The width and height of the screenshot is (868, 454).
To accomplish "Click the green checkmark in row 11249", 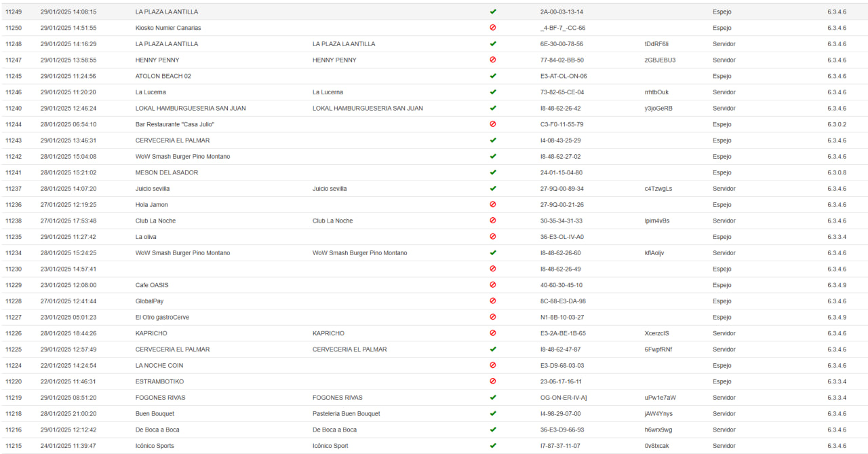I will tap(493, 12).
